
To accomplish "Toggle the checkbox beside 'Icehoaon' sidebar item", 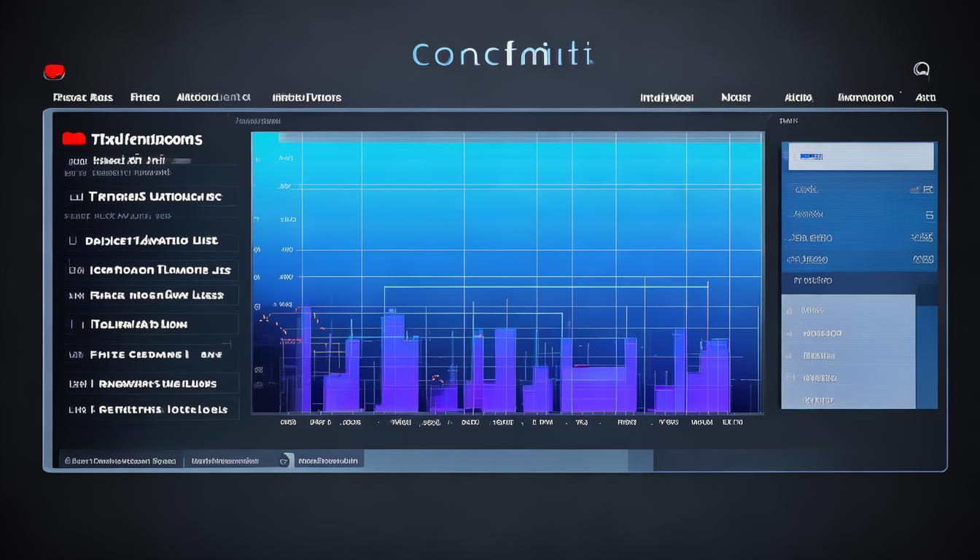I will tap(75, 270).
